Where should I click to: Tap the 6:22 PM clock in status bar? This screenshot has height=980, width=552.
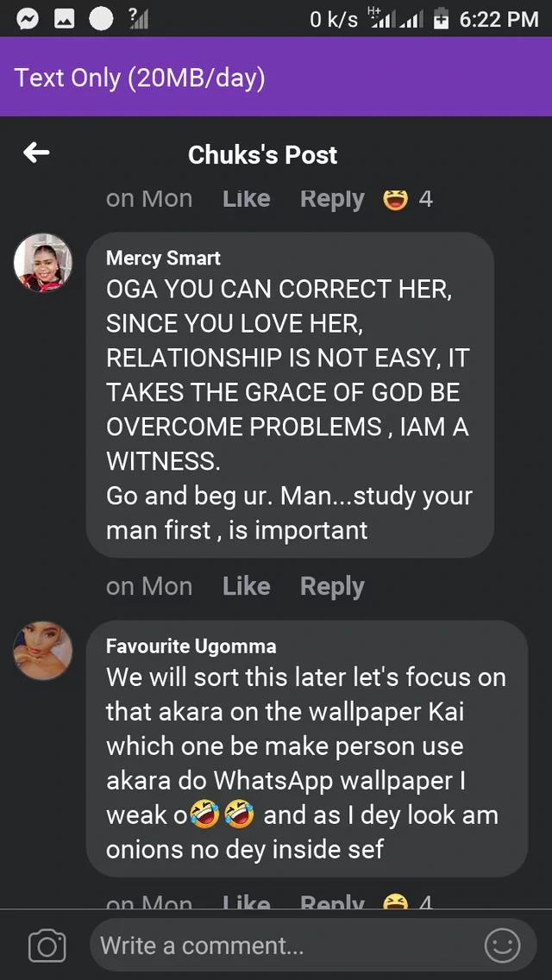499,19
